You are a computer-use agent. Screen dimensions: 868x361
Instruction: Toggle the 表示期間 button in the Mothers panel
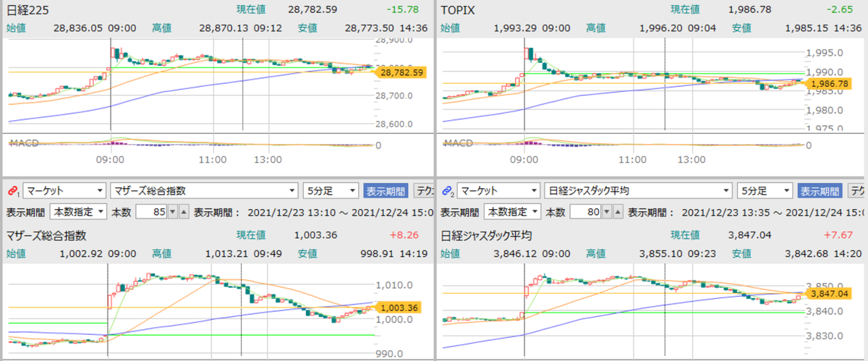click(386, 191)
